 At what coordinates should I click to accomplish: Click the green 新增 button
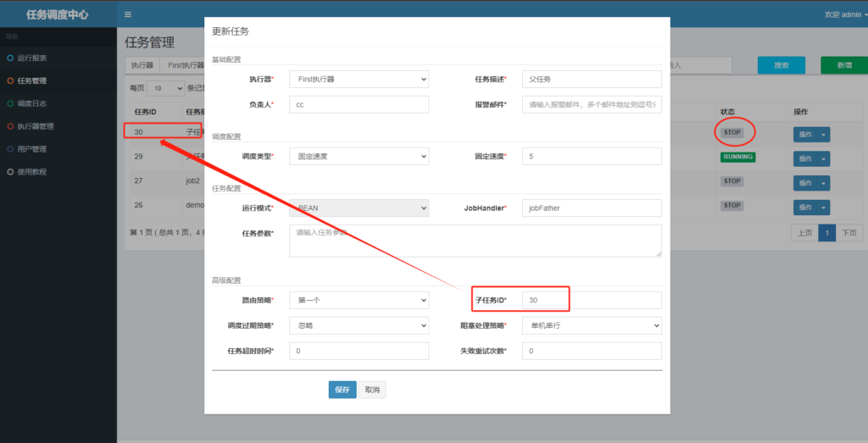coord(843,65)
